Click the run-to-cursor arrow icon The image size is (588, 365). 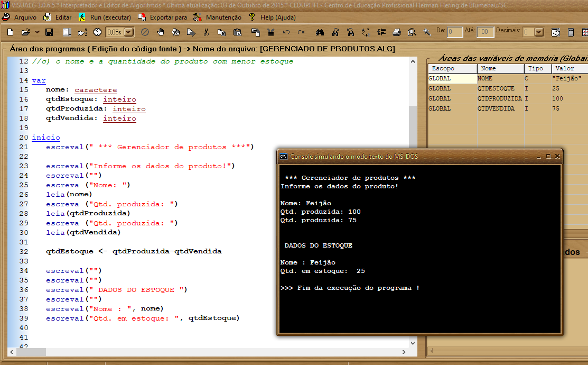[x=191, y=32]
